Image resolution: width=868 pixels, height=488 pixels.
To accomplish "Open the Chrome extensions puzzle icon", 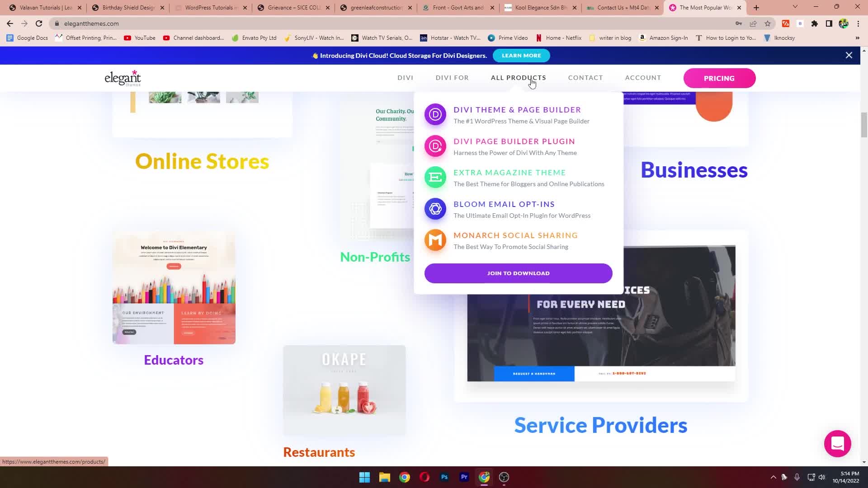I will click(814, 23).
